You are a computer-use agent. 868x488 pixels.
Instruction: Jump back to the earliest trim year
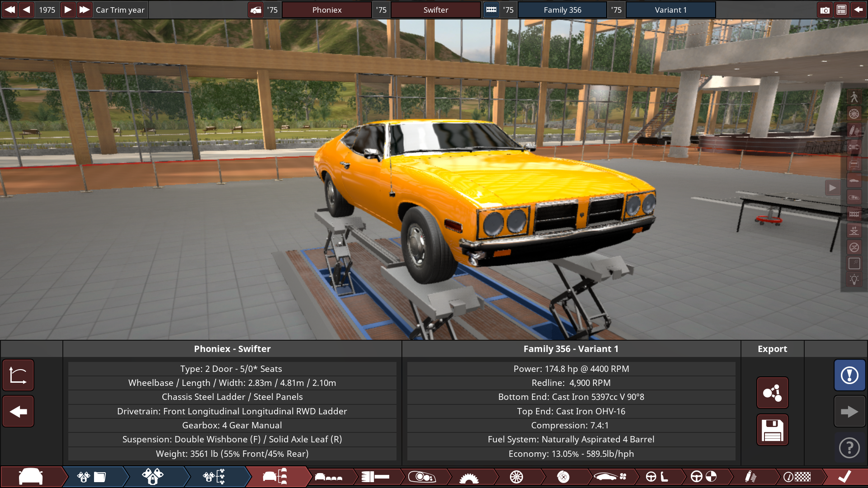click(9, 9)
